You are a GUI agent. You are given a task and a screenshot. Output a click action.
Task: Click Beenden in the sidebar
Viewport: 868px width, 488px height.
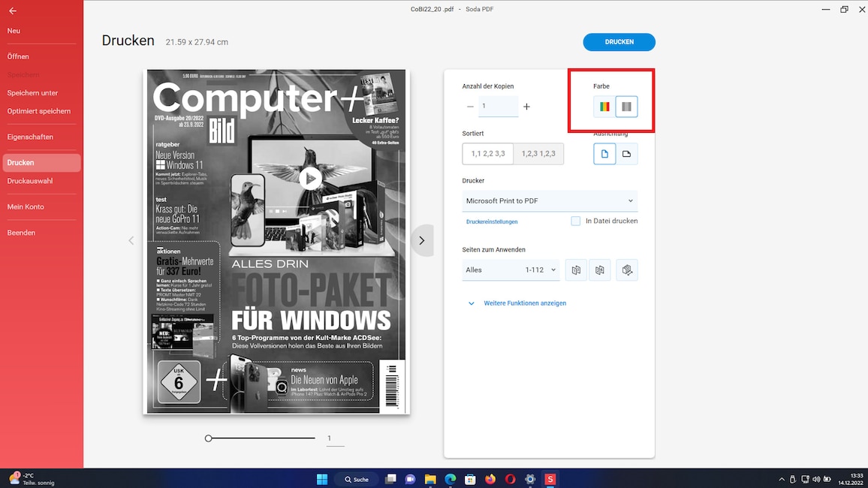(x=21, y=233)
